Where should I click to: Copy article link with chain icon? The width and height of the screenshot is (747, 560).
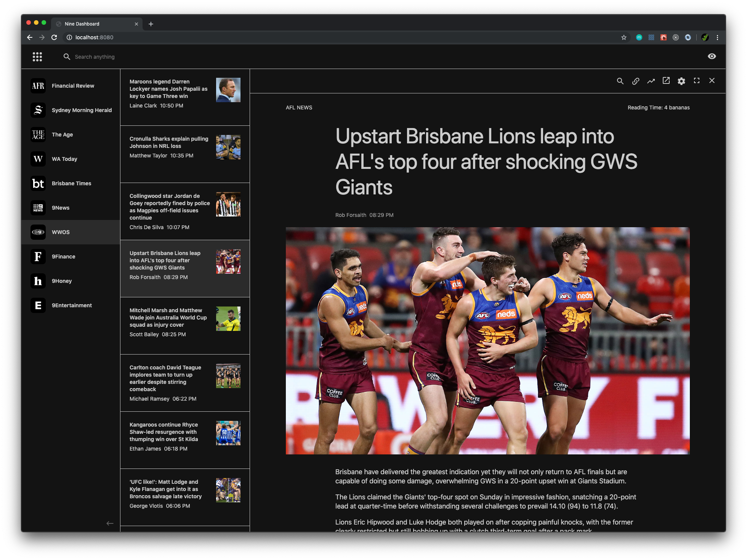coord(635,81)
